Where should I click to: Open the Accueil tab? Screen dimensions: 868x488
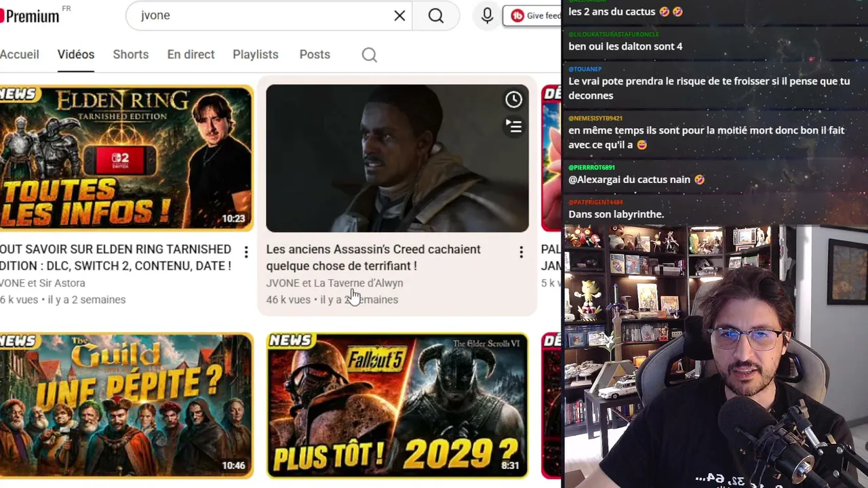coord(20,54)
